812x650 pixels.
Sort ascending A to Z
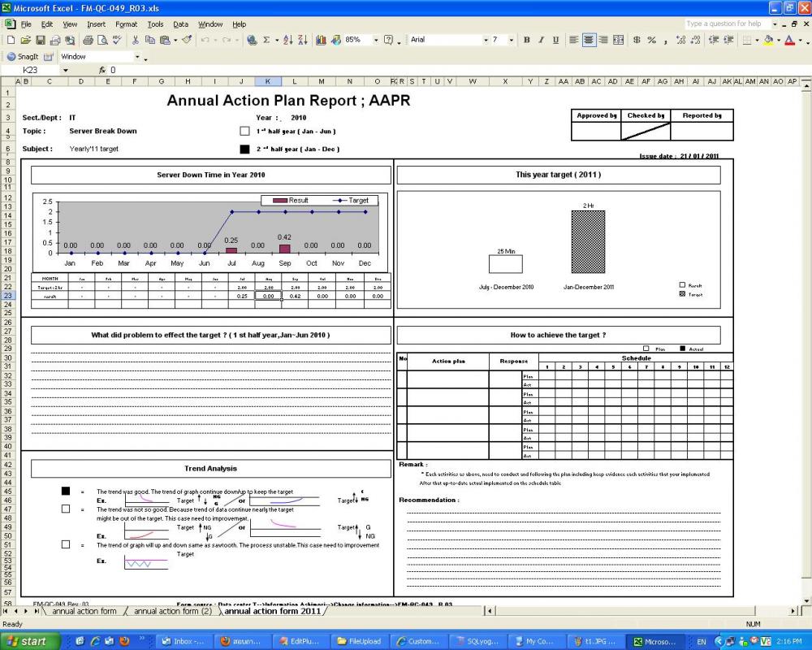point(288,40)
